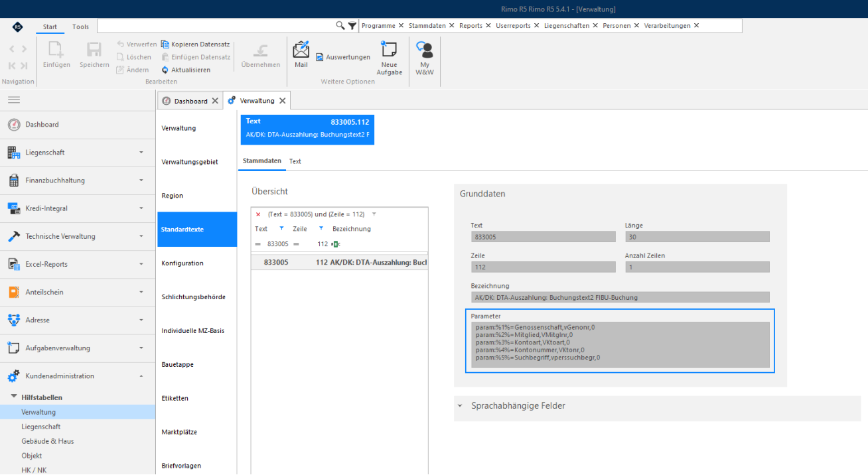Open Konfiguration in the Verwaltung list
This screenshot has height=475, width=868.
[197, 263]
